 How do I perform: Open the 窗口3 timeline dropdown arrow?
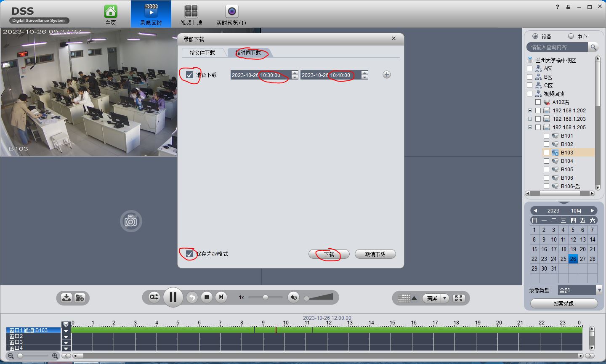[x=66, y=343]
